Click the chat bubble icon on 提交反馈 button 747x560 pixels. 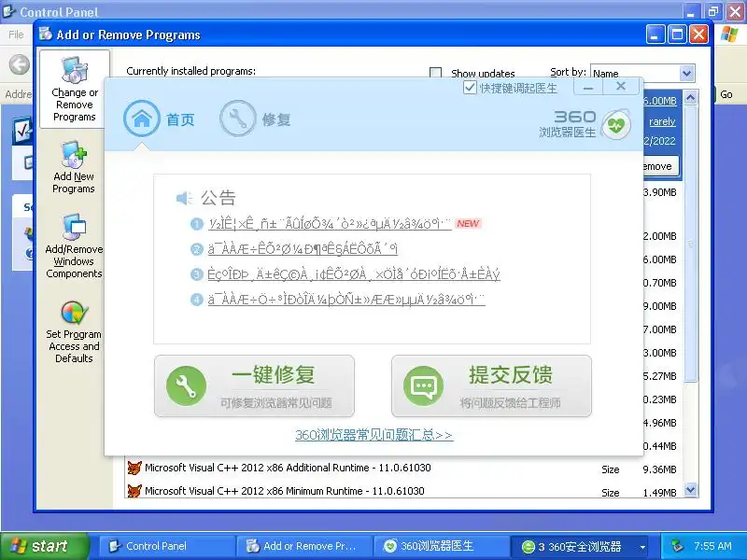[423, 386]
